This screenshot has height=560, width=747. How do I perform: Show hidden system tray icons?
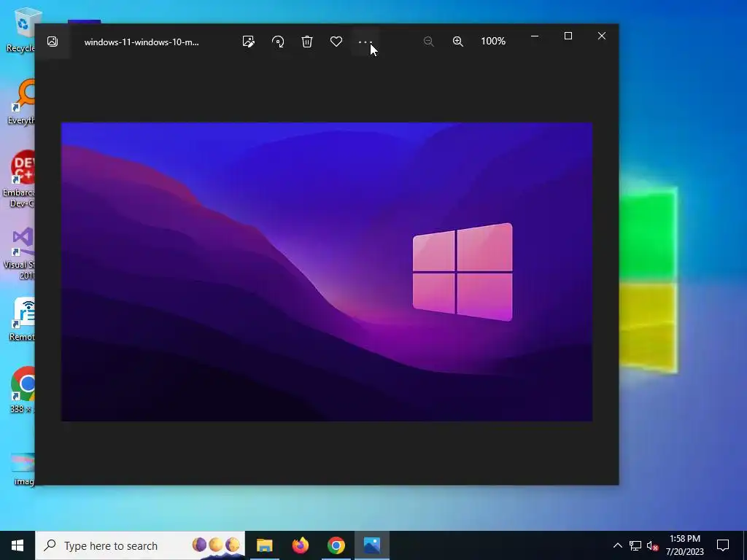(617, 545)
